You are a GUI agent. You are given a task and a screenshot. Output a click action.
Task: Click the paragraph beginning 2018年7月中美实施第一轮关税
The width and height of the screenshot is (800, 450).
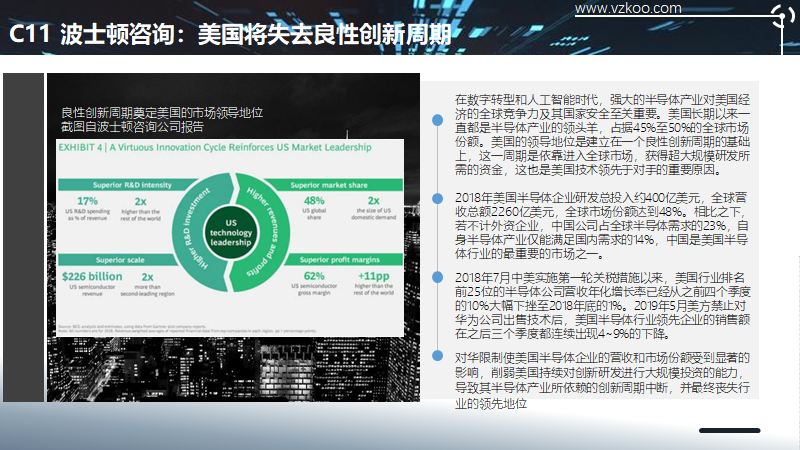[x=602, y=306]
